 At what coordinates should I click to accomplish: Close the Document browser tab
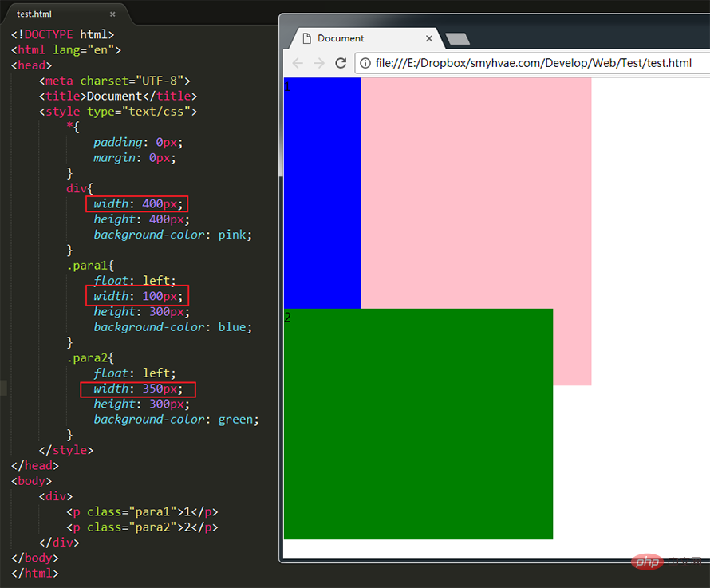tap(429, 38)
